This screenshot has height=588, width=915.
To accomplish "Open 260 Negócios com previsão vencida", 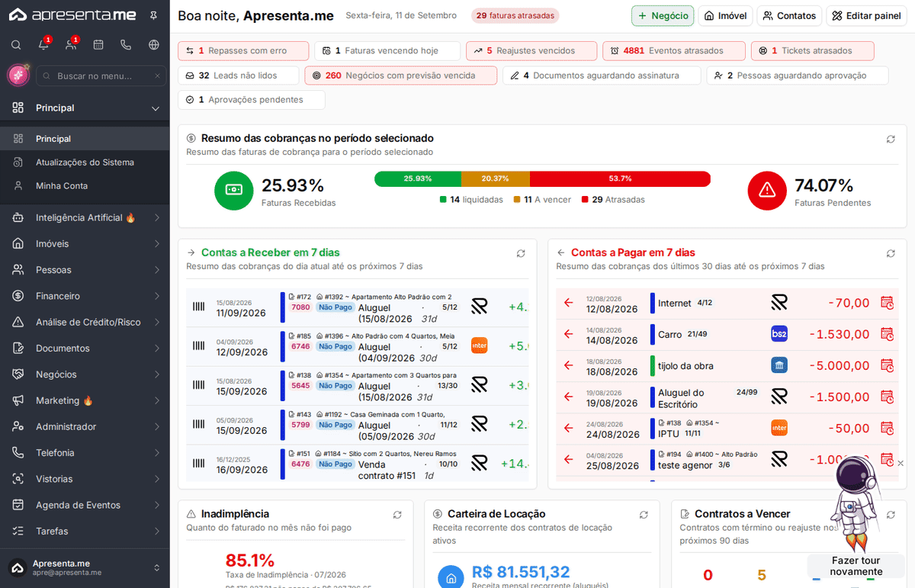I will [x=400, y=76].
